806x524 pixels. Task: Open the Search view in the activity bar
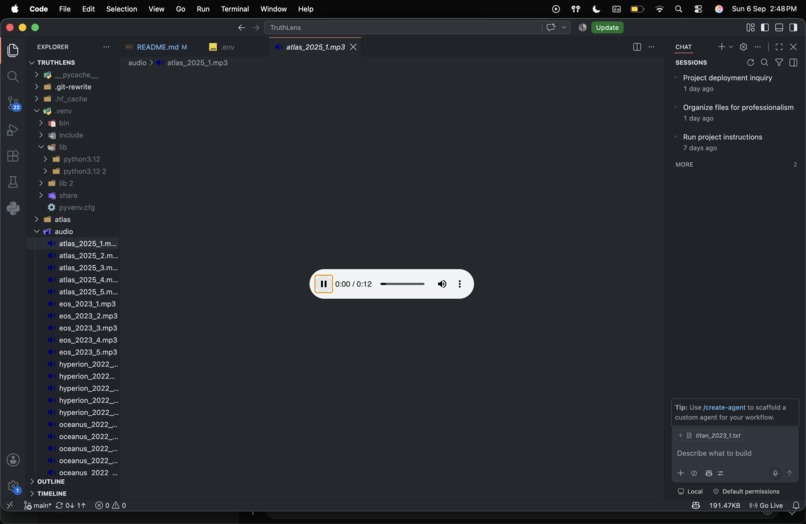13,77
